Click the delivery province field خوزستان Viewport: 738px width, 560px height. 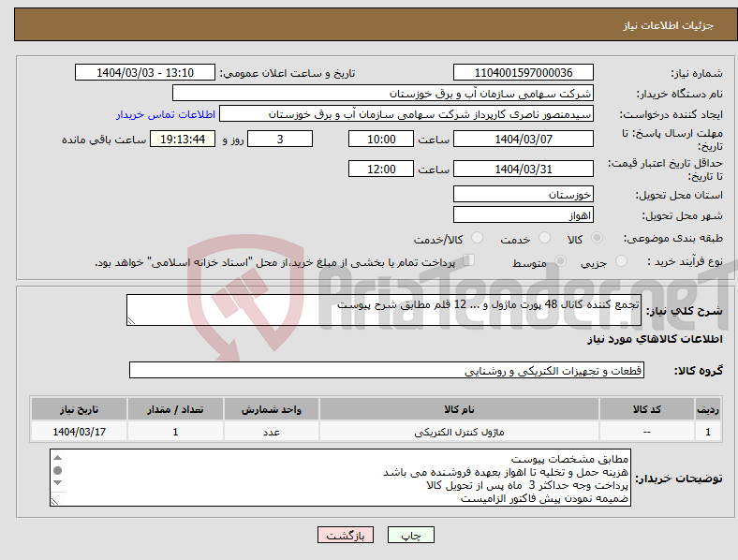pos(523,195)
